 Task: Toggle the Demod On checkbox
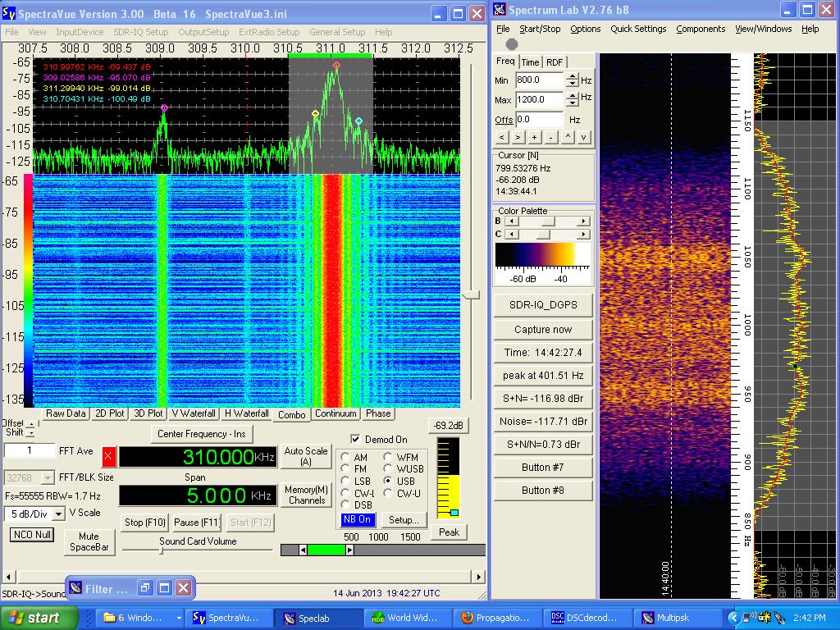point(355,440)
